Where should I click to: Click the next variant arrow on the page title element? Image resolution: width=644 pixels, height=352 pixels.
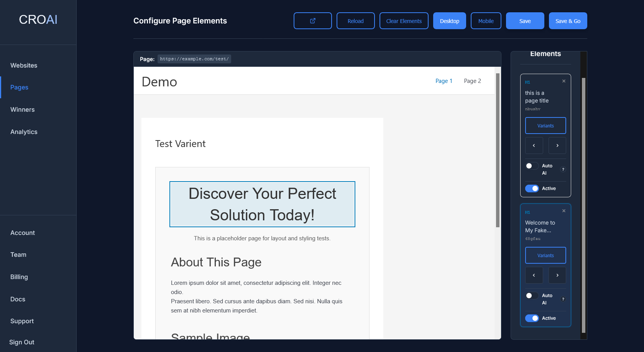tap(557, 145)
